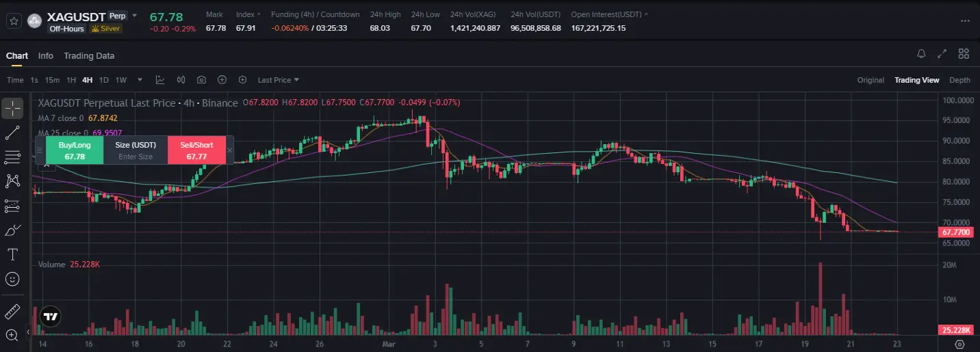This screenshot has width=980, height=352.
Task: Open the more options menu in header
Action: pyautogui.click(x=965, y=21)
